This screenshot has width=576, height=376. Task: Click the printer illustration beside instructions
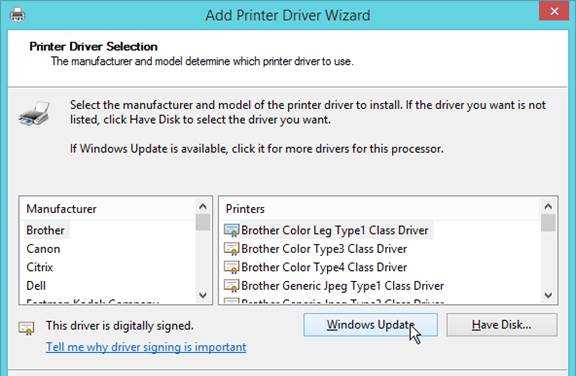point(35,113)
